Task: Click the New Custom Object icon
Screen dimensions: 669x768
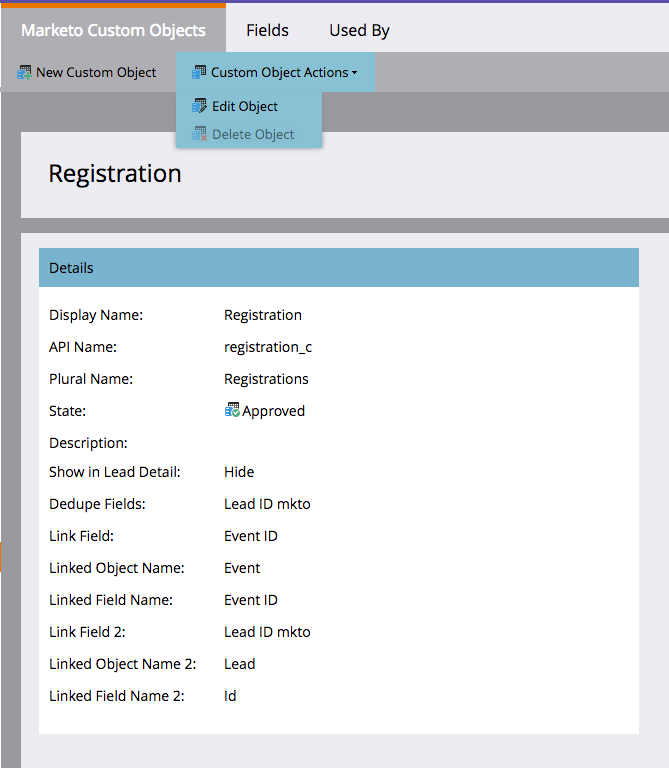Action: click(x=25, y=72)
